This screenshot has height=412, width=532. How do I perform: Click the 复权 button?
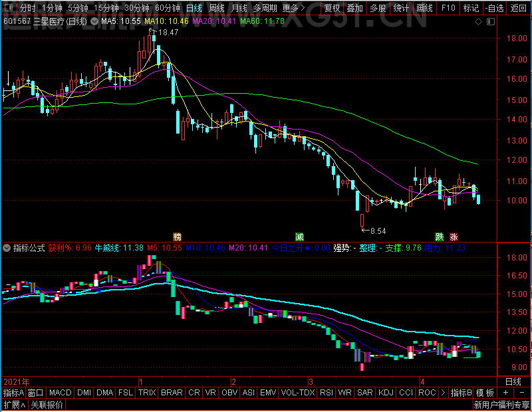pyautogui.click(x=332, y=8)
